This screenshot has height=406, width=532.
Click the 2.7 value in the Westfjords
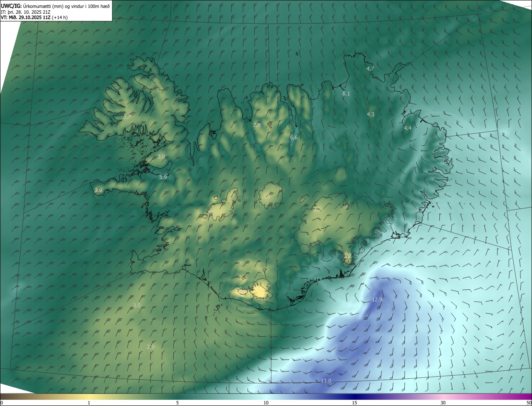click(127, 117)
